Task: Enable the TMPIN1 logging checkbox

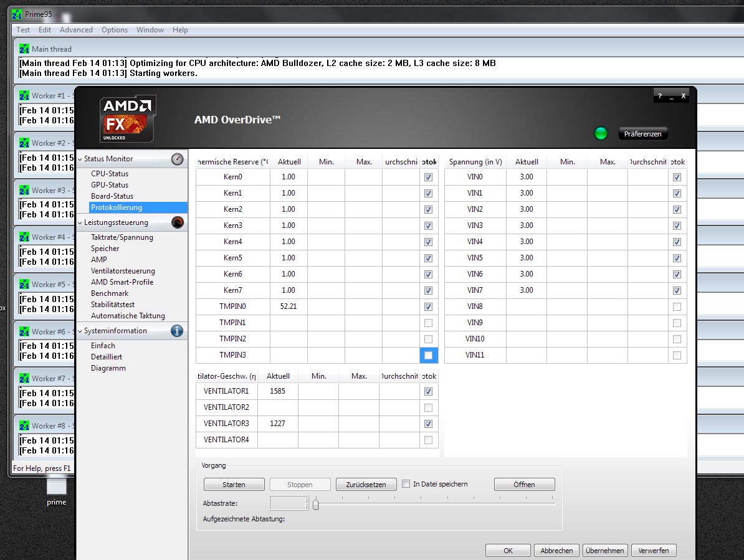Action: tap(429, 323)
